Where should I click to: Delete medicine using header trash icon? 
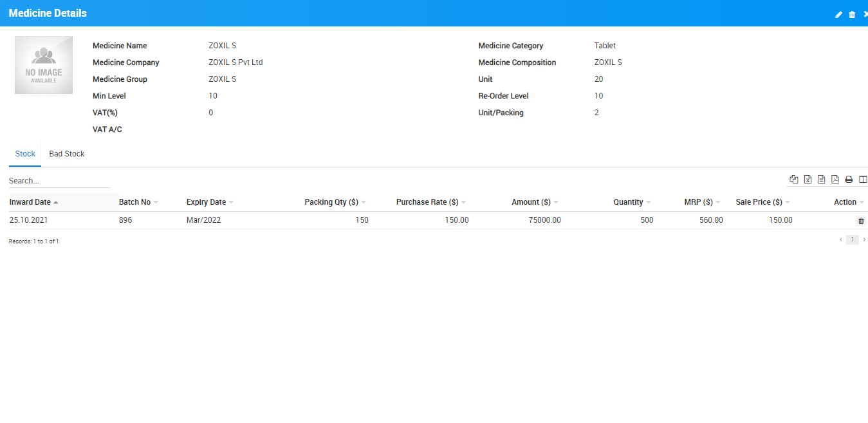[852, 14]
